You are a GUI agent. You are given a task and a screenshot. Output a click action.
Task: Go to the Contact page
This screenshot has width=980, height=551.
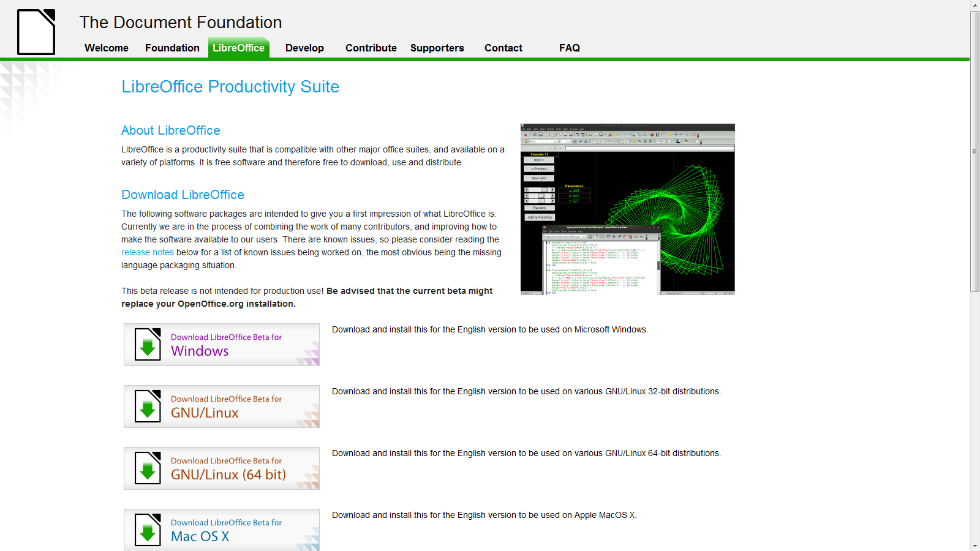pos(503,48)
